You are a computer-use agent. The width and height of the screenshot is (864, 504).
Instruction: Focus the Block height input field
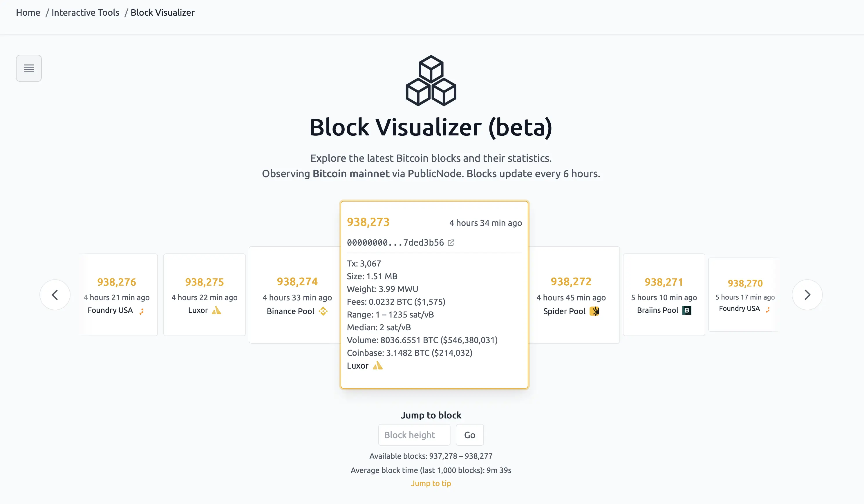414,435
